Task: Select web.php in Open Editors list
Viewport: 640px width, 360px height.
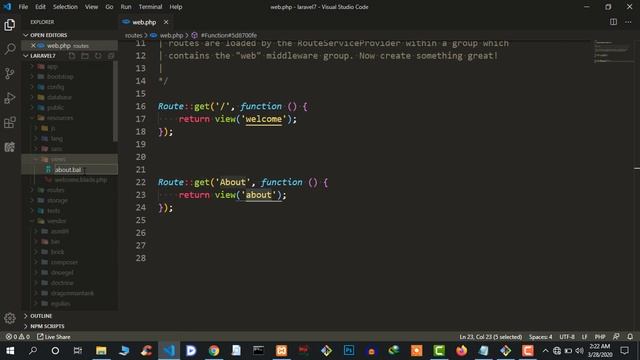Action: coord(69,45)
